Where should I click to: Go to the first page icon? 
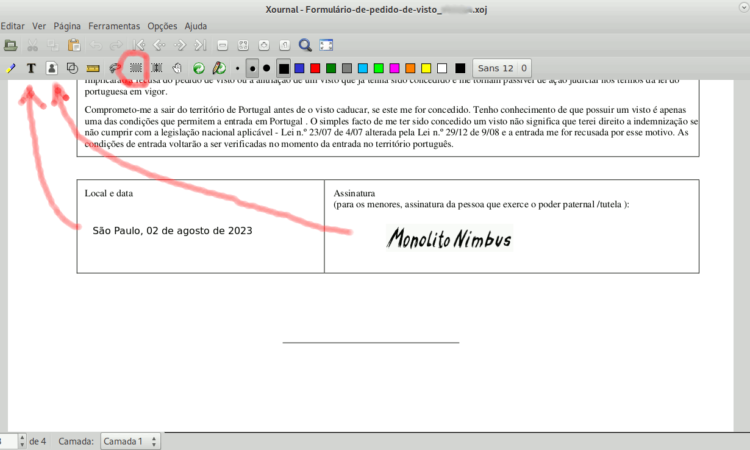pos(139,45)
